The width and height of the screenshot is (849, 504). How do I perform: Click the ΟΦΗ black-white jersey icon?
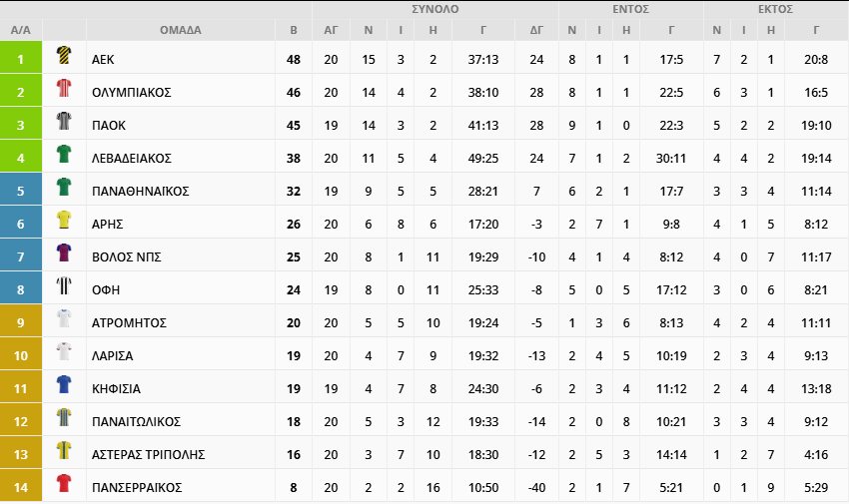(64, 287)
